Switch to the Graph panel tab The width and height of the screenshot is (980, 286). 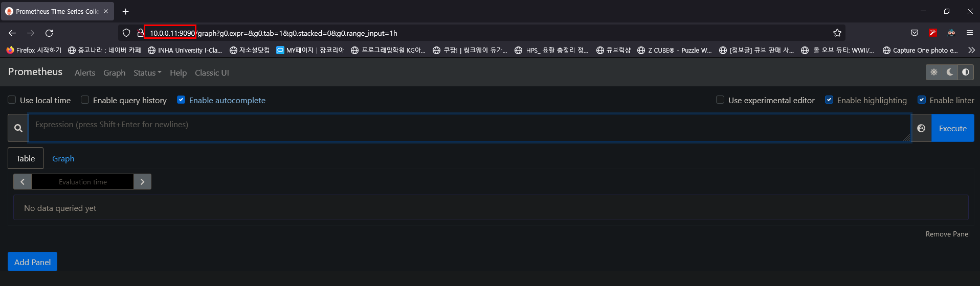click(x=63, y=158)
